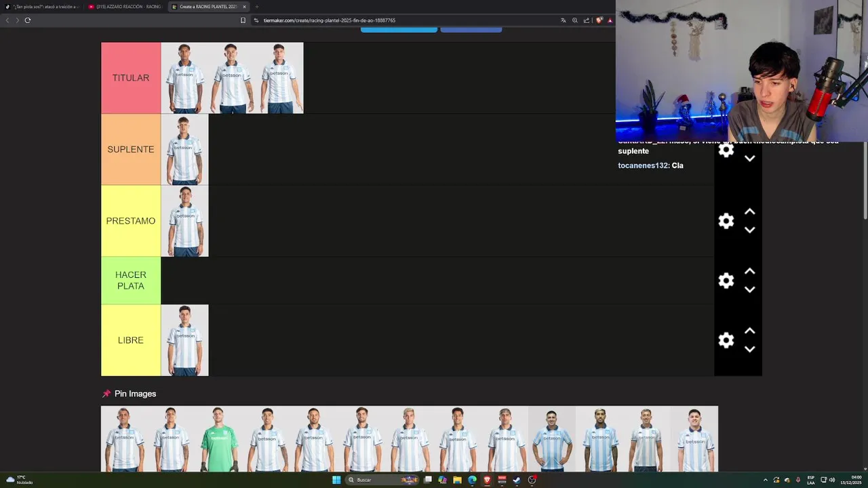Show hidden system tray icons chevron

click(x=766, y=480)
